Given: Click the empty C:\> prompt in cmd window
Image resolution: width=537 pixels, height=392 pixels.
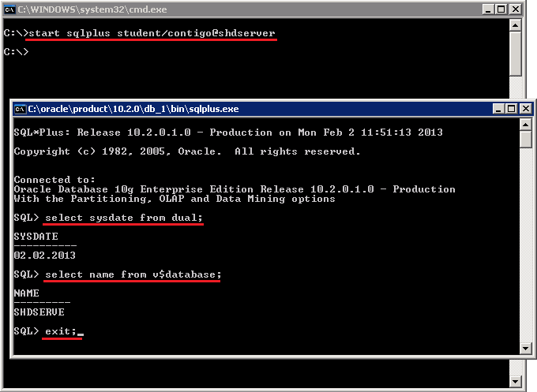Looking at the screenshot, I should [x=16, y=51].
